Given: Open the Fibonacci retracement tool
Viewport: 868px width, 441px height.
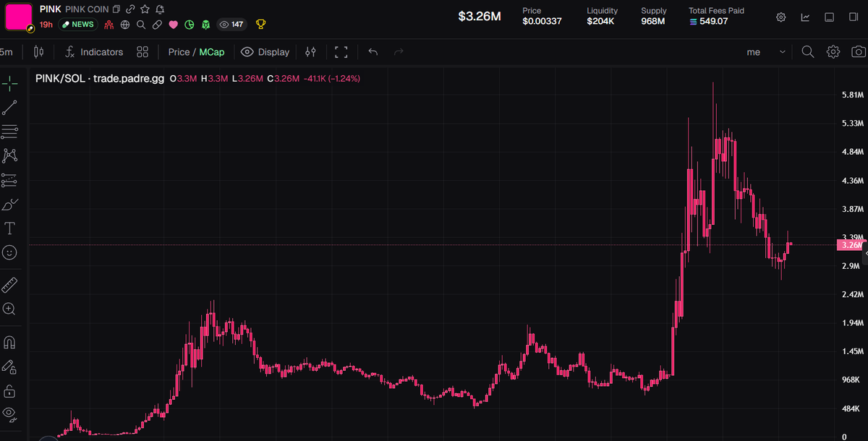Looking at the screenshot, I should [10, 132].
